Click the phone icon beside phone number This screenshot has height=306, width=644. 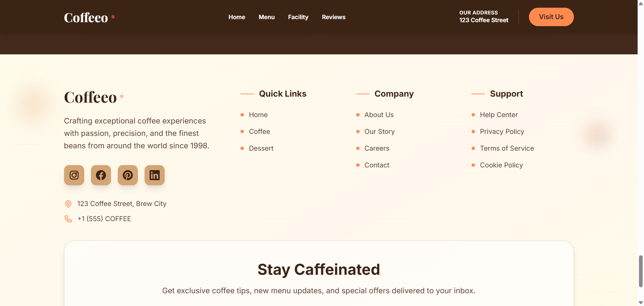[68, 219]
